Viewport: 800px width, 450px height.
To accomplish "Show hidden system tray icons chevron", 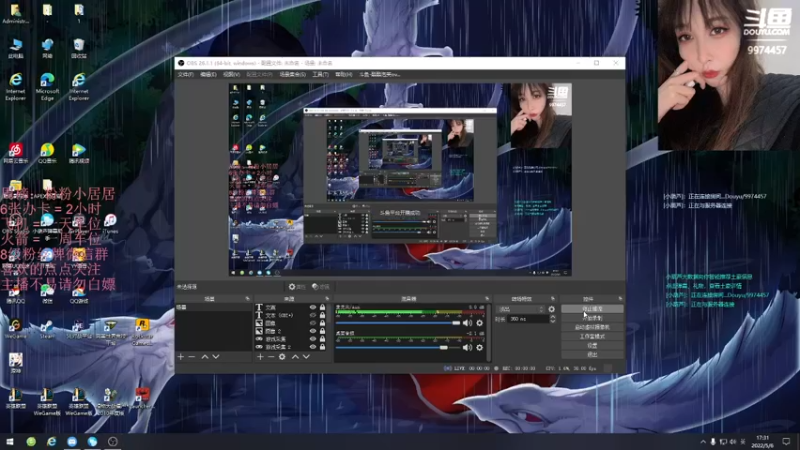I will pyautogui.click(x=703, y=441).
